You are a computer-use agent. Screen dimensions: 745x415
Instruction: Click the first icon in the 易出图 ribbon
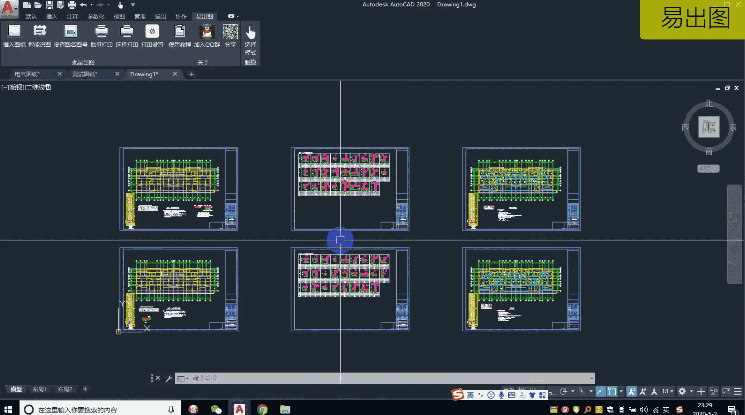pyautogui.click(x=15, y=32)
